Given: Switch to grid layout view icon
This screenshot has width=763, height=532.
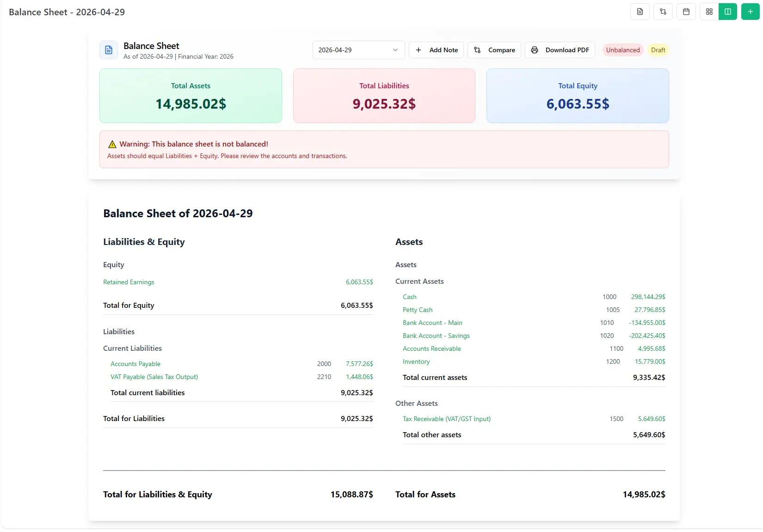Looking at the screenshot, I should coord(709,12).
